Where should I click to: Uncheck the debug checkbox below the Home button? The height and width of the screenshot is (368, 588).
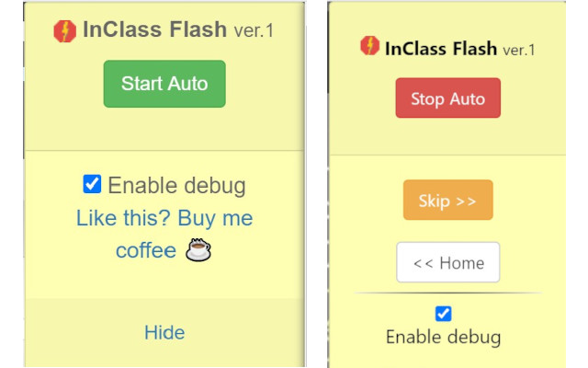click(x=444, y=314)
